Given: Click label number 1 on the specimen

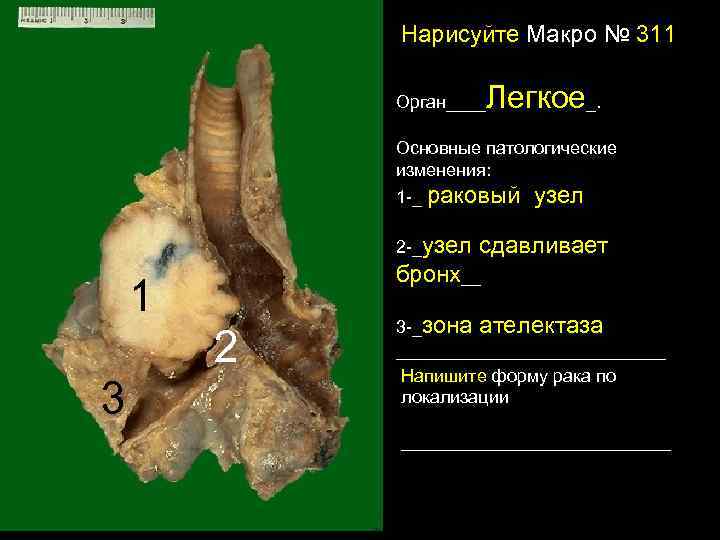Looking at the screenshot, I should (141, 296).
